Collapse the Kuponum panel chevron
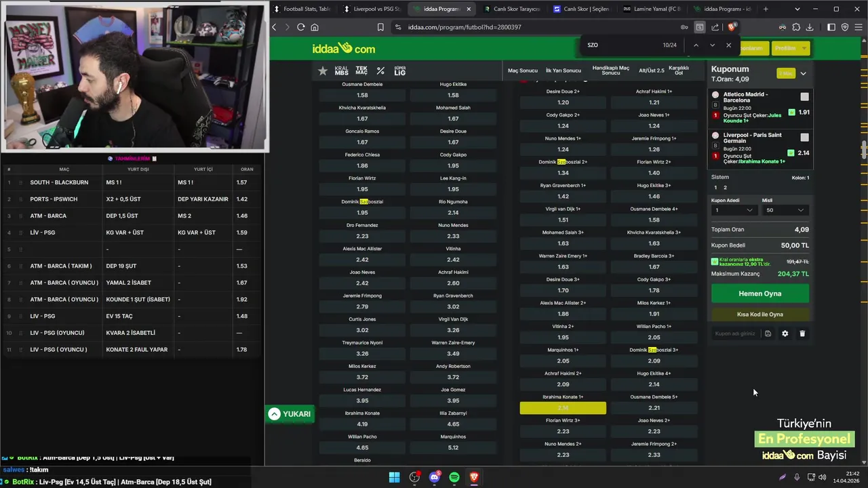Viewport: 868px width, 488px height. click(x=803, y=74)
